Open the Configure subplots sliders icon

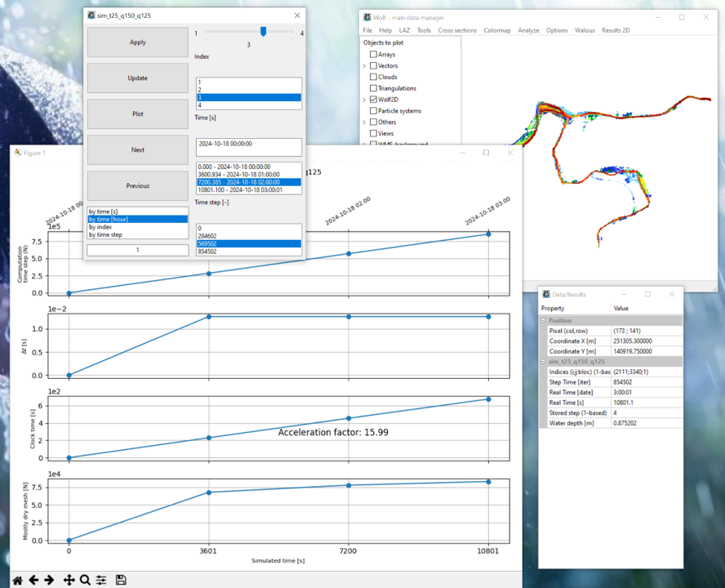(101, 580)
